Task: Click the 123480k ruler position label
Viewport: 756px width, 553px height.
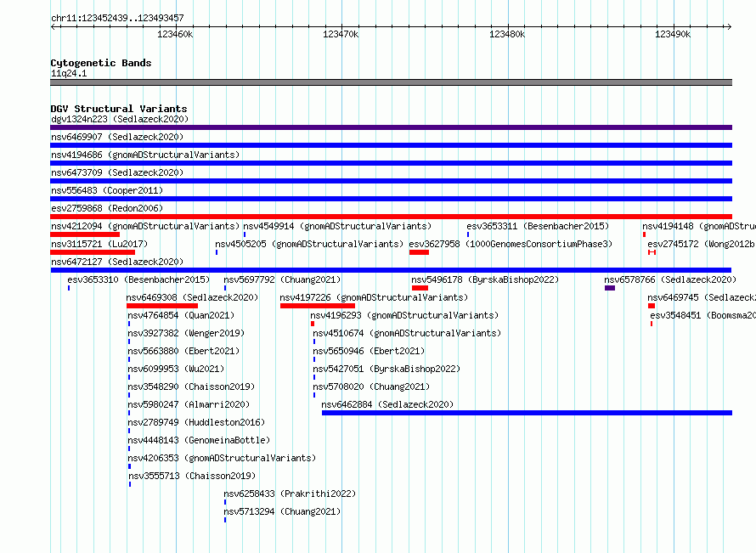Action: coord(507,34)
